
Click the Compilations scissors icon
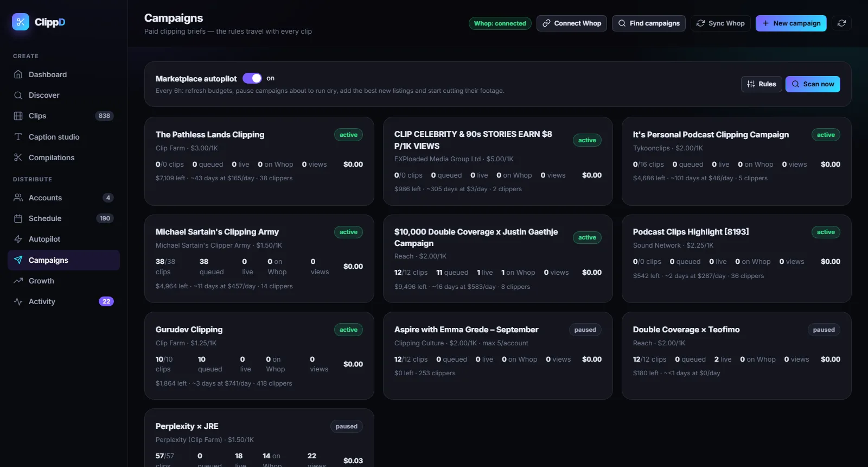pos(18,157)
